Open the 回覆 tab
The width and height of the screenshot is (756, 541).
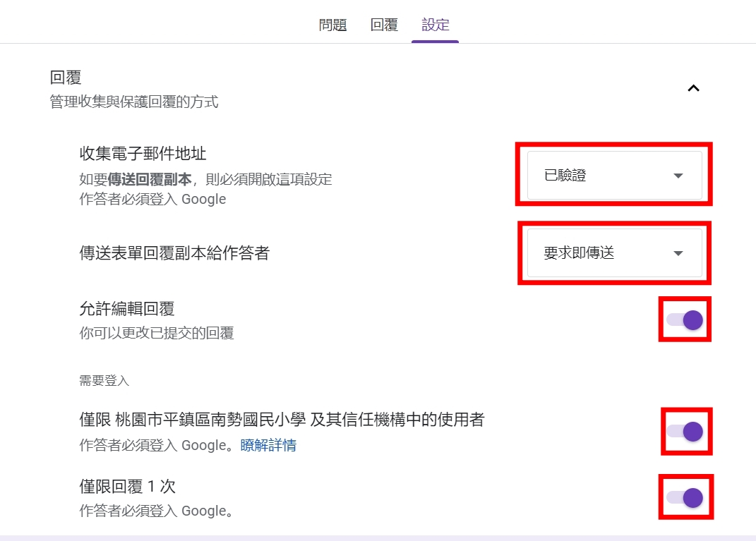[x=384, y=25]
